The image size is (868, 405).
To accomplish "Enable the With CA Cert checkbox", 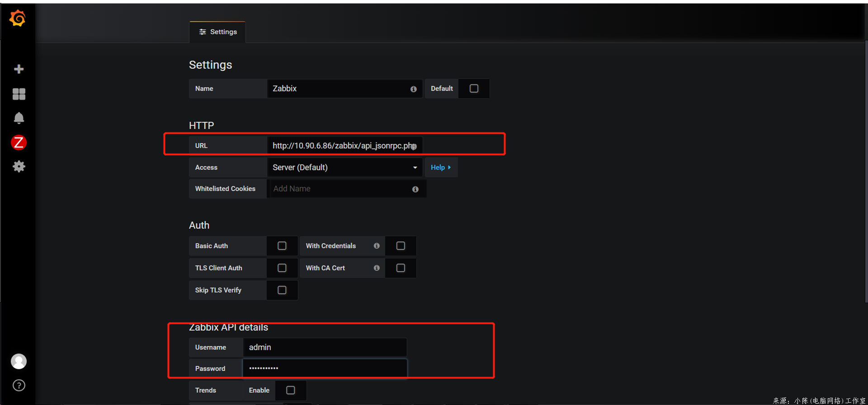I will (x=401, y=268).
